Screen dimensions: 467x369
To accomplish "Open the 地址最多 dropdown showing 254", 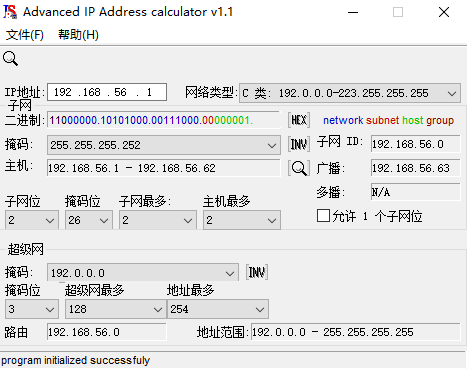I will pos(218,309).
